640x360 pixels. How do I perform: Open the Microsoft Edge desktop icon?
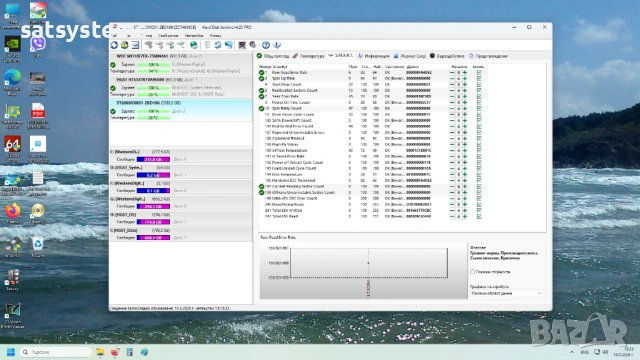coord(13,82)
